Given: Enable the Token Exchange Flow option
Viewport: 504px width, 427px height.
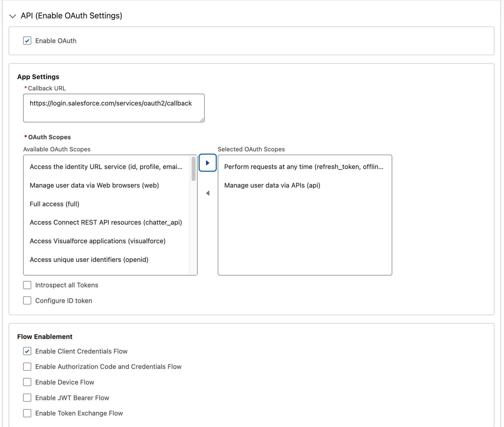Looking at the screenshot, I should 27,413.
